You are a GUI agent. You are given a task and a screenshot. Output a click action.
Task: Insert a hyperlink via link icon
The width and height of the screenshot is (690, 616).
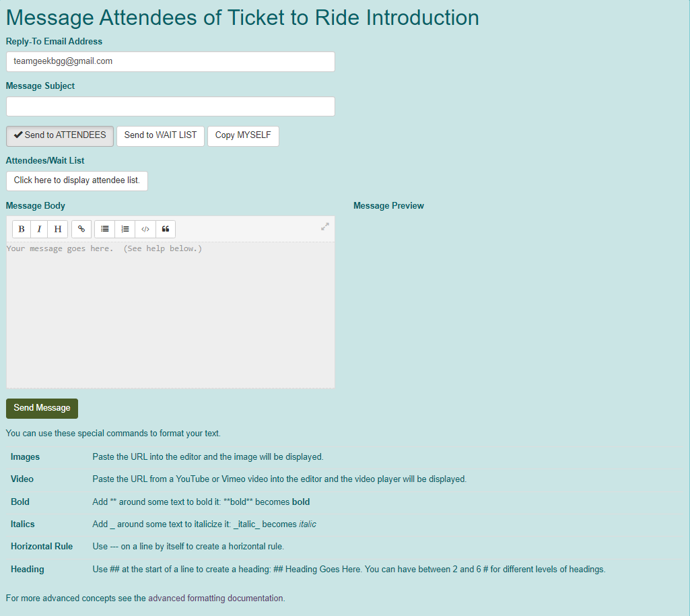[x=81, y=230]
